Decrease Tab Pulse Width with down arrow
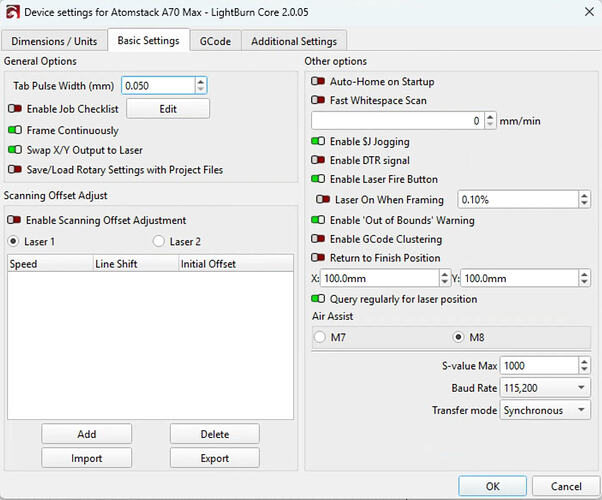Screen dimensions: 602x500 201,89
